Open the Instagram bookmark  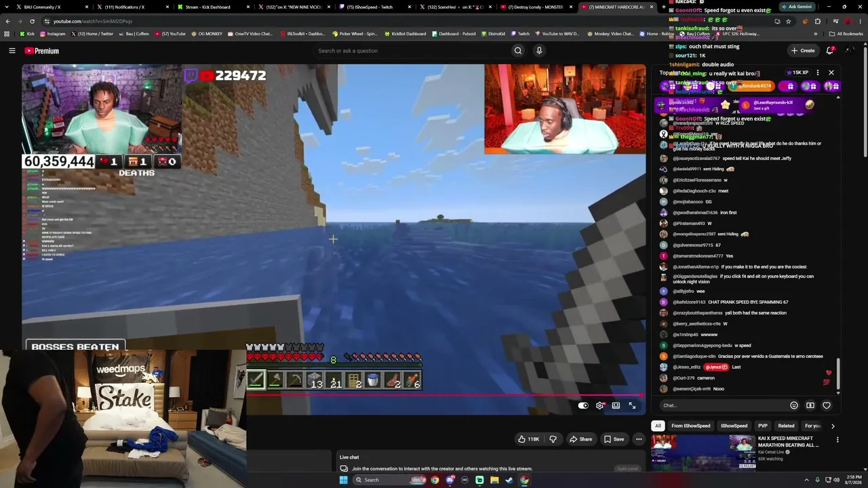tap(53, 33)
